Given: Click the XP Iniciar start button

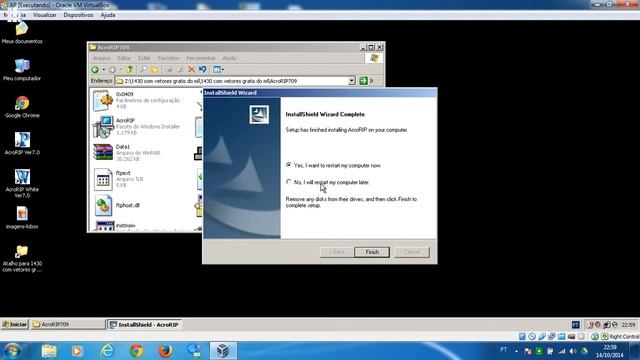Looking at the screenshot, I should (14, 324).
